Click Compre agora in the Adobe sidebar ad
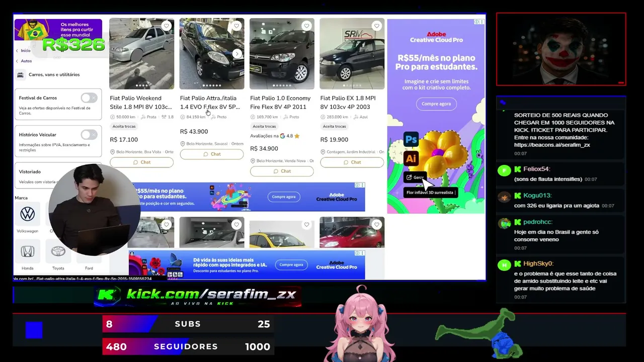 [x=436, y=104]
